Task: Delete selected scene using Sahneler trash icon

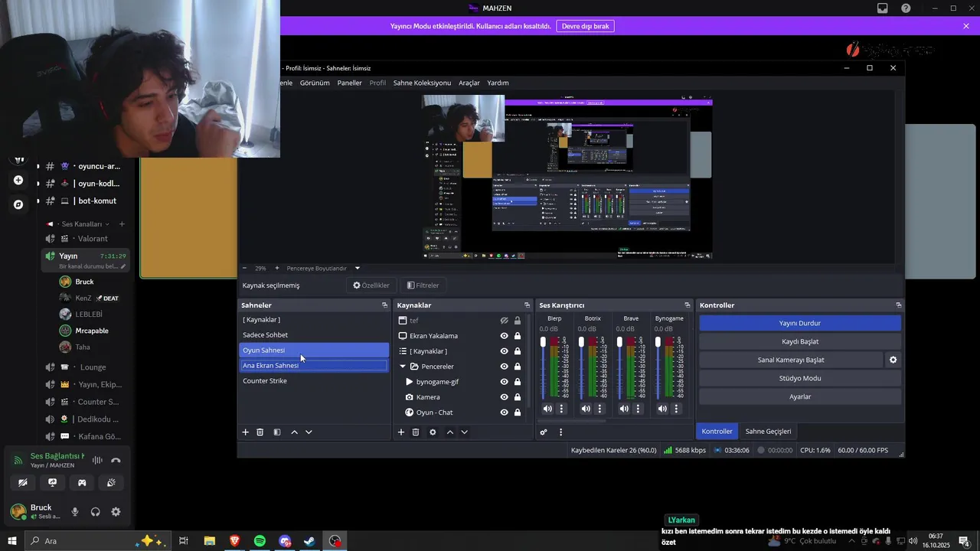Action: [x=260, y=432]
